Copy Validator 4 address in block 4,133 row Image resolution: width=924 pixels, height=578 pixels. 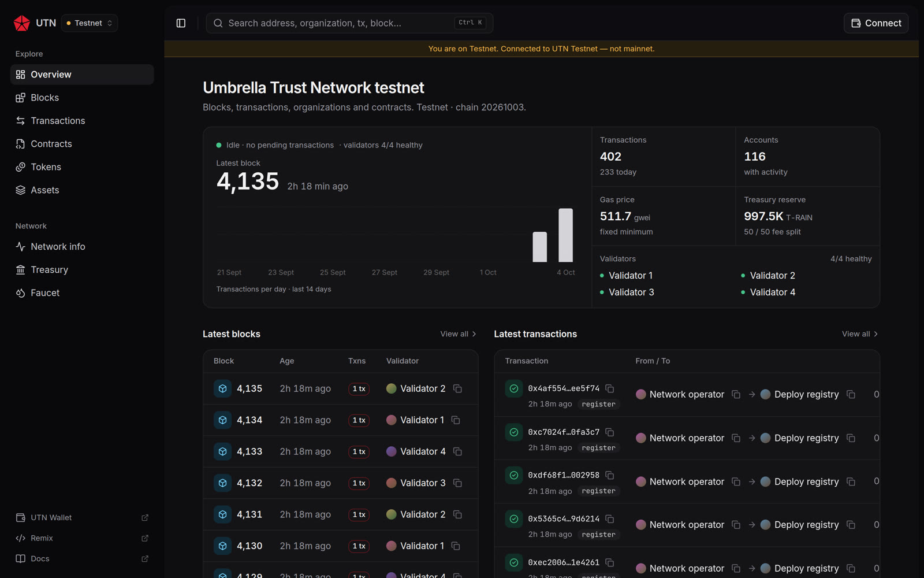tap(457, 451)
